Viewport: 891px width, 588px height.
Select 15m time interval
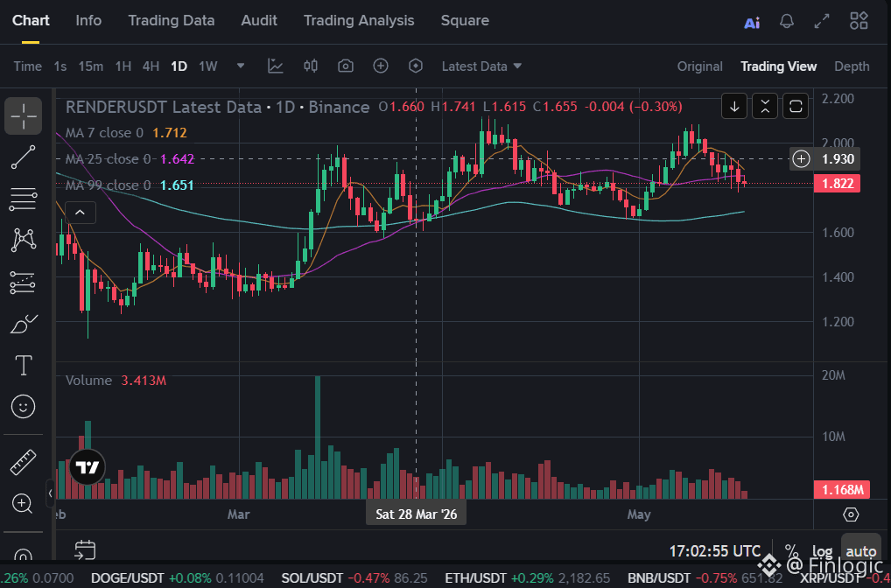pyautogui.click(x=91, y=66)
